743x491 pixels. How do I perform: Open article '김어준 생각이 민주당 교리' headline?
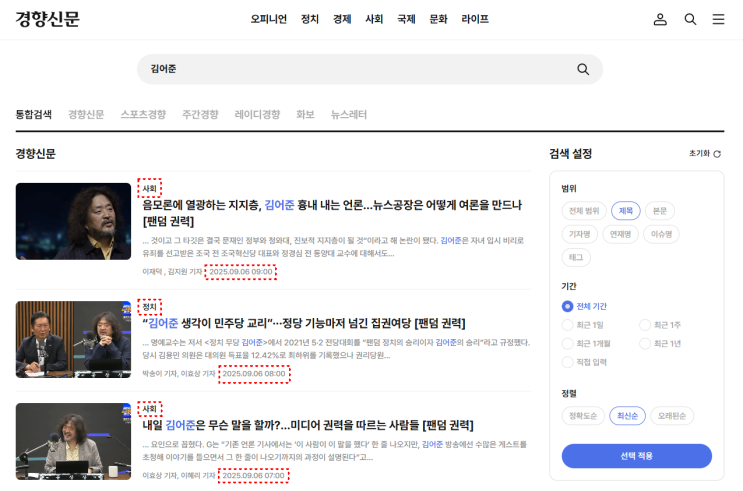click(x=304, y=323)
